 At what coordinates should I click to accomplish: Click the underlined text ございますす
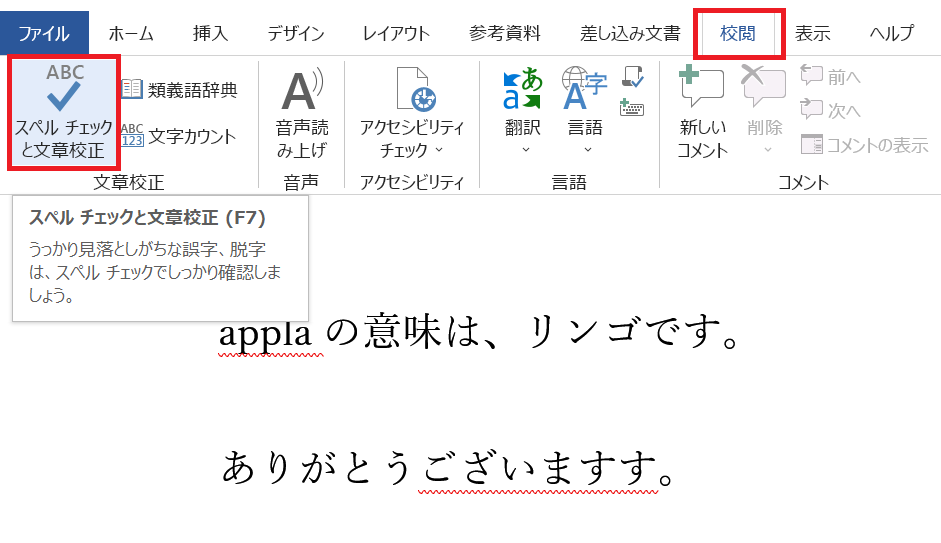point(538,469)
